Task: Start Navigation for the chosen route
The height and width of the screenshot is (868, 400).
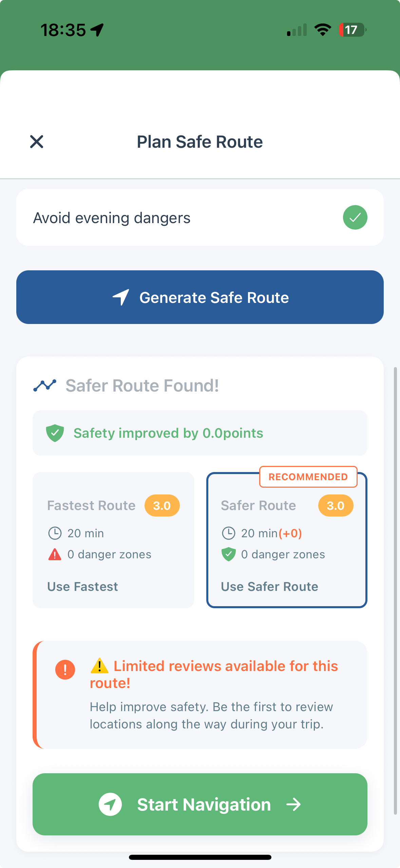Action: 200,804
